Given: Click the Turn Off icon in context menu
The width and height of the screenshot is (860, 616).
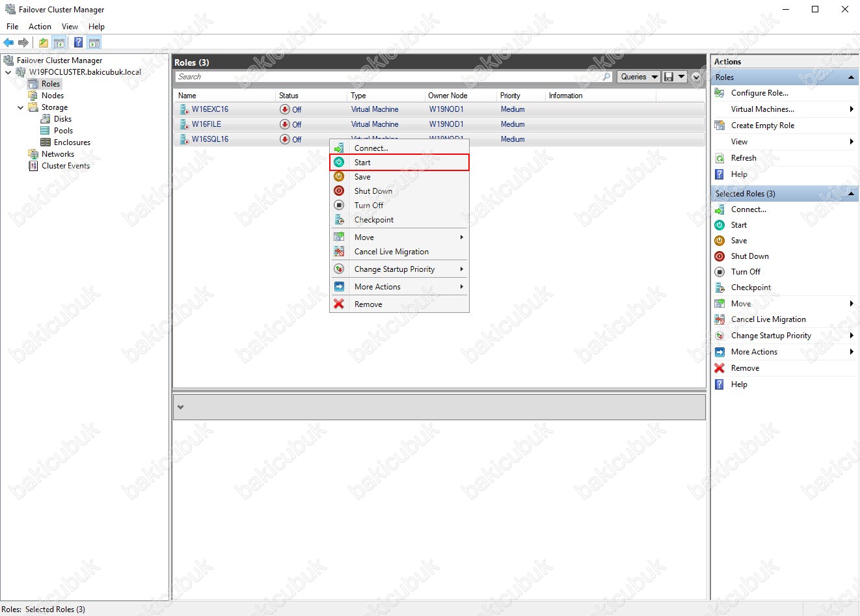Looking at the screenshot, I should 339,206.
